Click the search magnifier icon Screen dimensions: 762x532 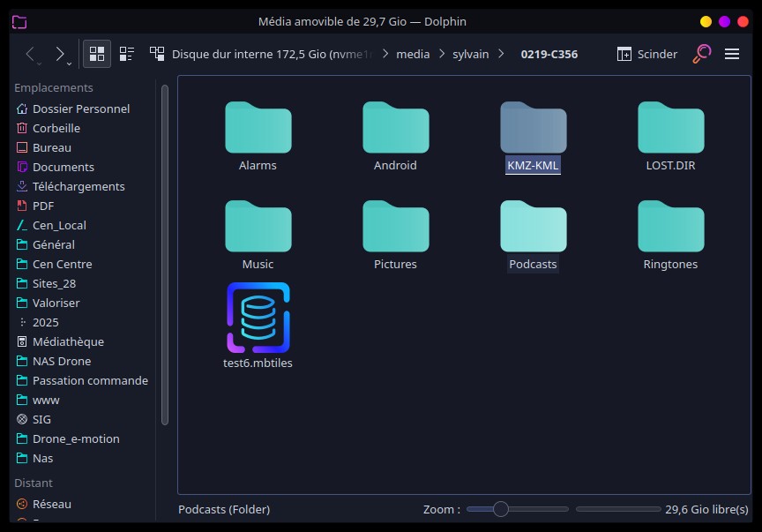tap(701, 54)
